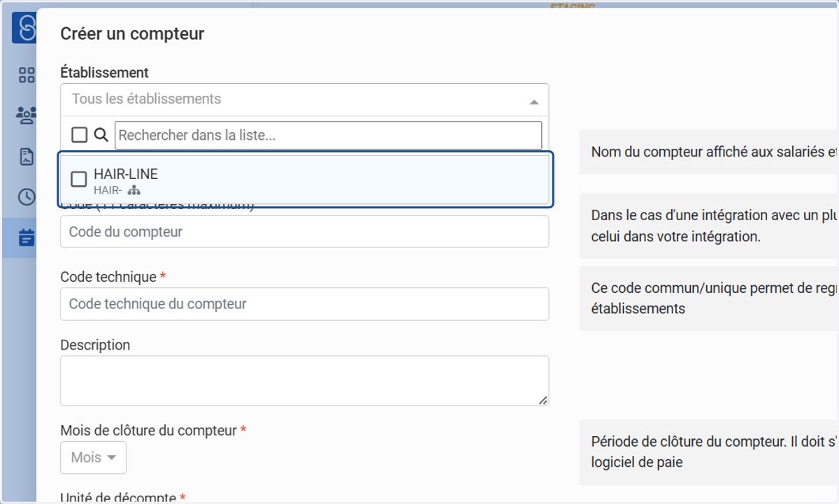Click the Code du compteur field

[x=305, y=231]
